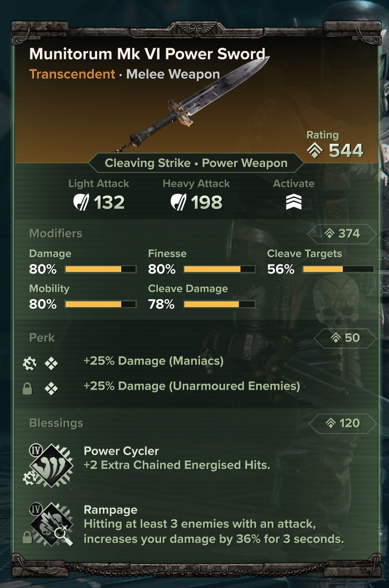389x588 pixels.
Task: Toggle the gear on Power Cycler blessing
Action: point(29,478)
